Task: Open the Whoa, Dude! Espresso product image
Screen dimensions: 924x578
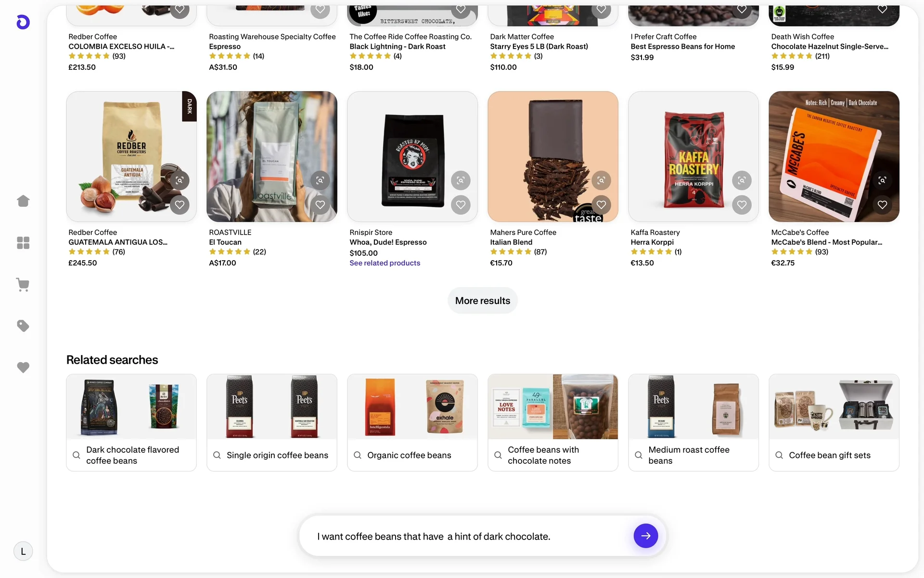Action: coord(412,157)
